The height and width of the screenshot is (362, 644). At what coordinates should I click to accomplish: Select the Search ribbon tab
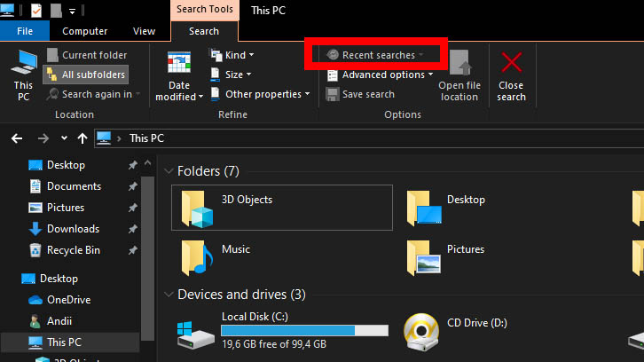204,31
